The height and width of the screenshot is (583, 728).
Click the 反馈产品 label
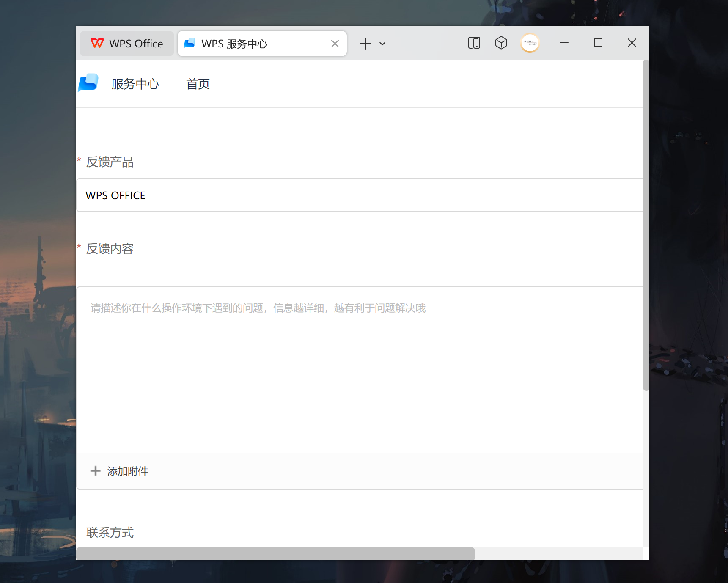tap(110, 162)
